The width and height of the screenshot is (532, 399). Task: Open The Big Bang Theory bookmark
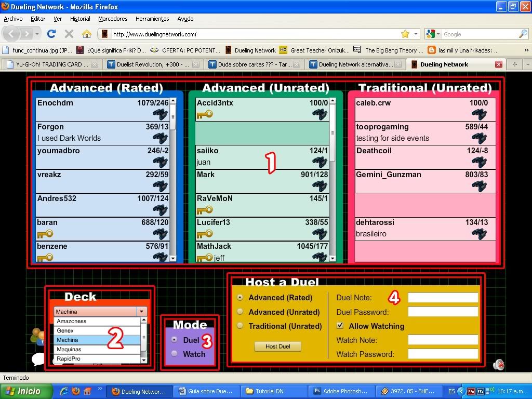[x=389, y=50]
